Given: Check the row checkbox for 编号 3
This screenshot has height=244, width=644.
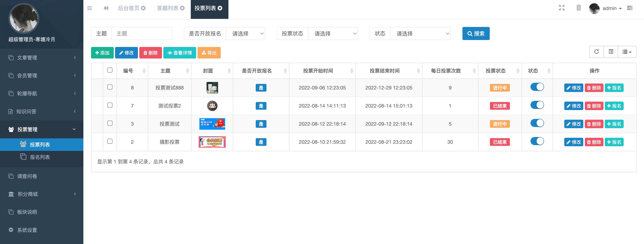Looking at the screenshot, I should [110, 123].
